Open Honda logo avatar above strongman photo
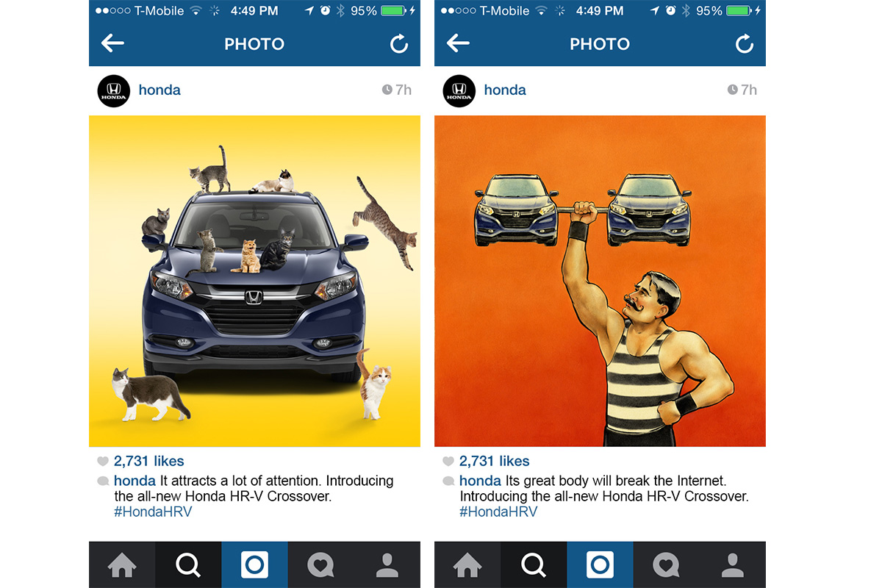Image resolution: width=882 pixels, height=588 pixels. [459, 91]
